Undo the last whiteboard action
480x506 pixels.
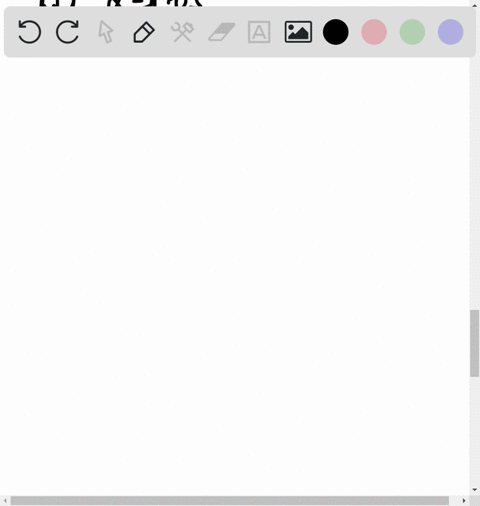point(29,32)
